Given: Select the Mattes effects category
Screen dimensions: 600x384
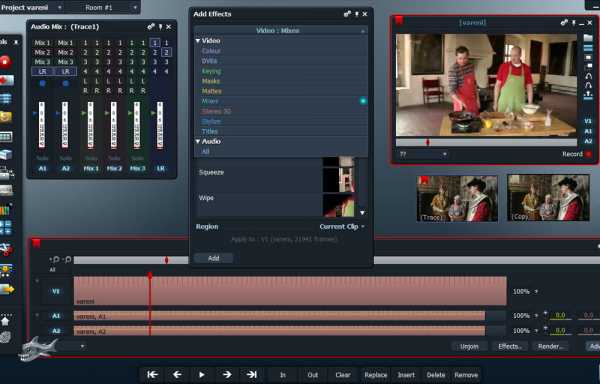Looking at the screenshot, I should (212, 91).
